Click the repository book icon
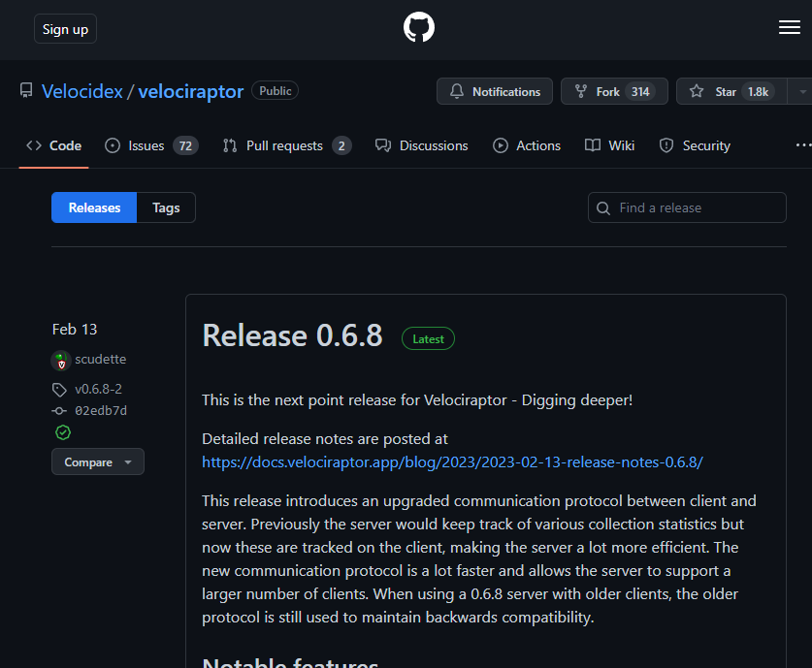This screenshot has width=812, height=668. [x=26, y=90]
